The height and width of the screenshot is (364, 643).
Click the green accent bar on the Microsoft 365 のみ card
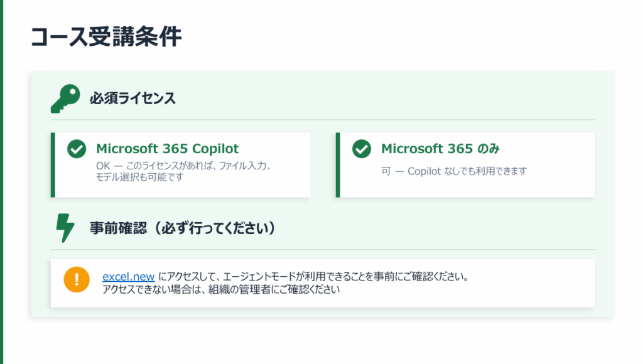point(338,164)
